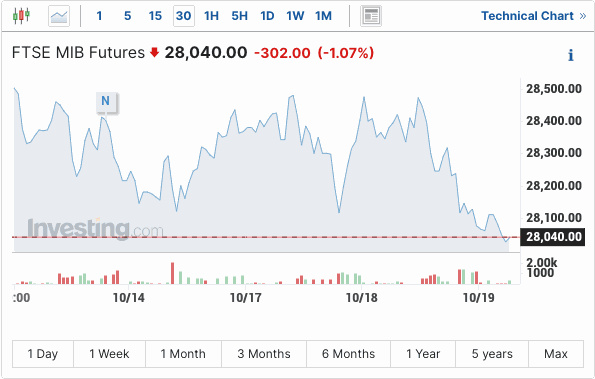Show the 1 Week range
595x379 pixels.
pyautogui.click(x=109, y=354)
